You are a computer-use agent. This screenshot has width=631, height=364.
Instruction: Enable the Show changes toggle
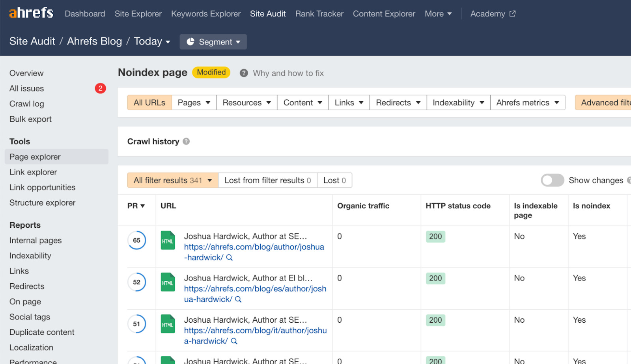point(552,180)
